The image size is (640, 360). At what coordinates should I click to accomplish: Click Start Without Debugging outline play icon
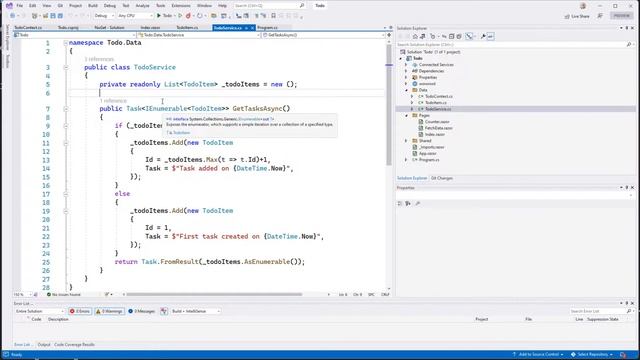[180, 16]
